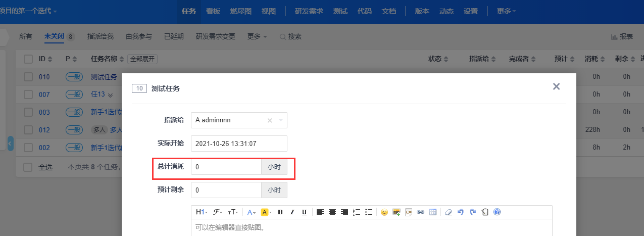Open the 视图 tab

coord(269,11)
